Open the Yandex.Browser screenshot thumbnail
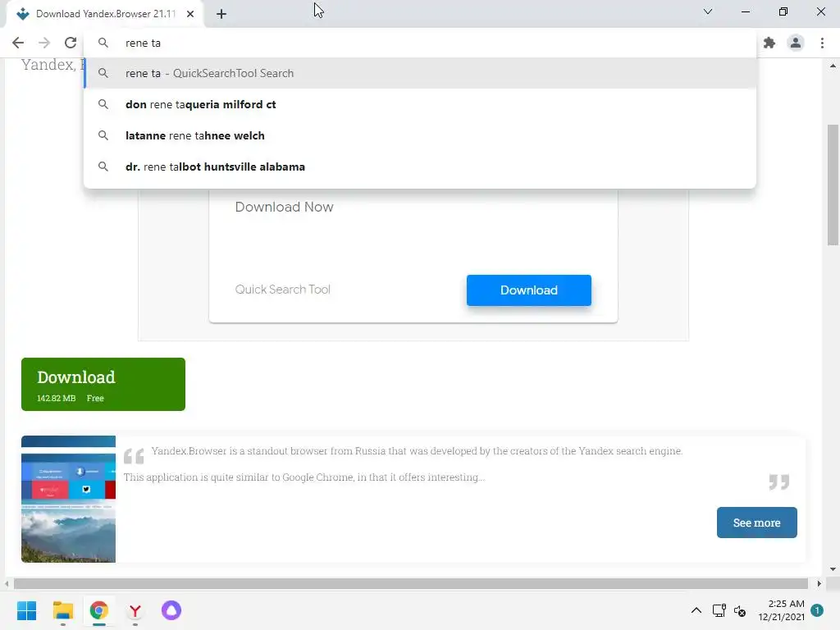The image size is (840, 630). click(x=69, y=499)
